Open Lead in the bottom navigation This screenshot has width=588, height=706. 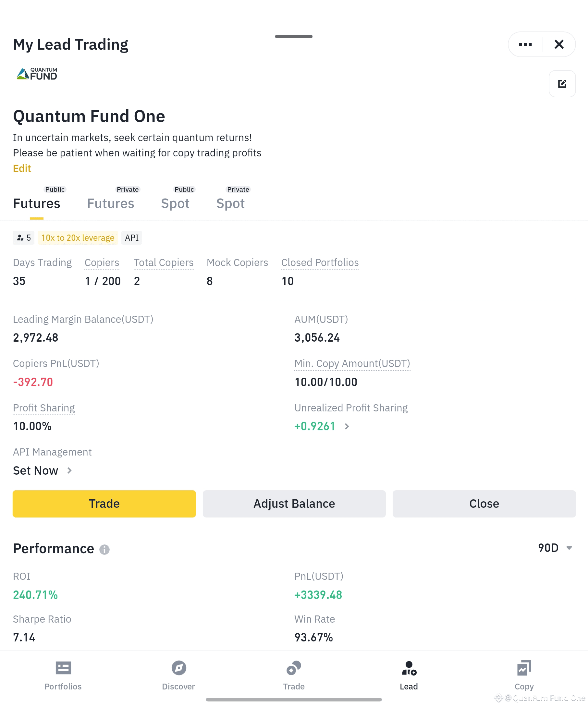(409, 676)
